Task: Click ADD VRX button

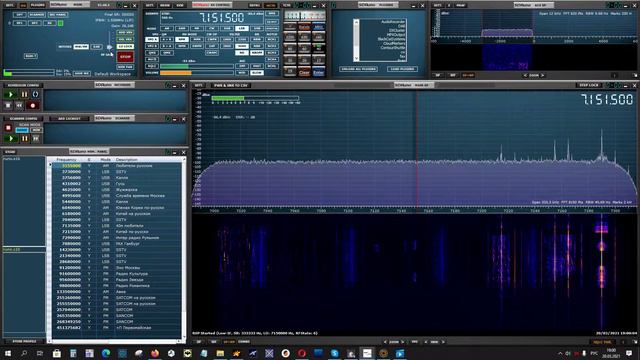Action: (x=125, y=32)
